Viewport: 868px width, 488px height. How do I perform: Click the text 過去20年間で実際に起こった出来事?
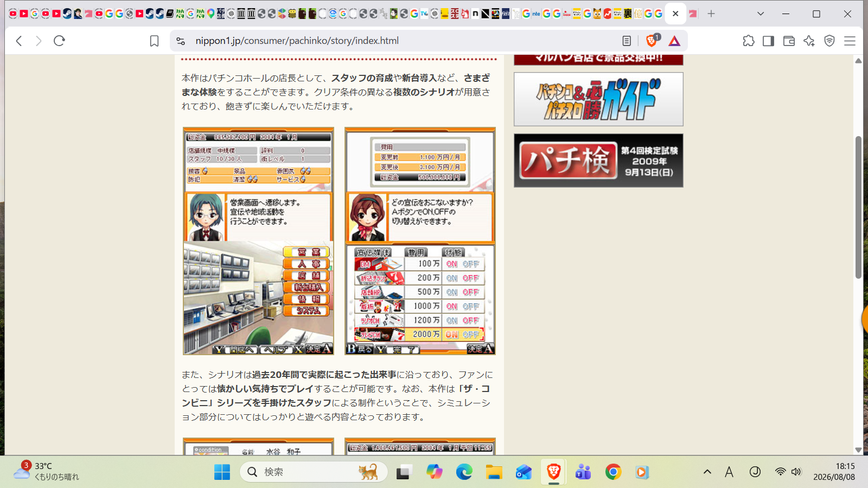pyautogui.click(x=324, y=375)
